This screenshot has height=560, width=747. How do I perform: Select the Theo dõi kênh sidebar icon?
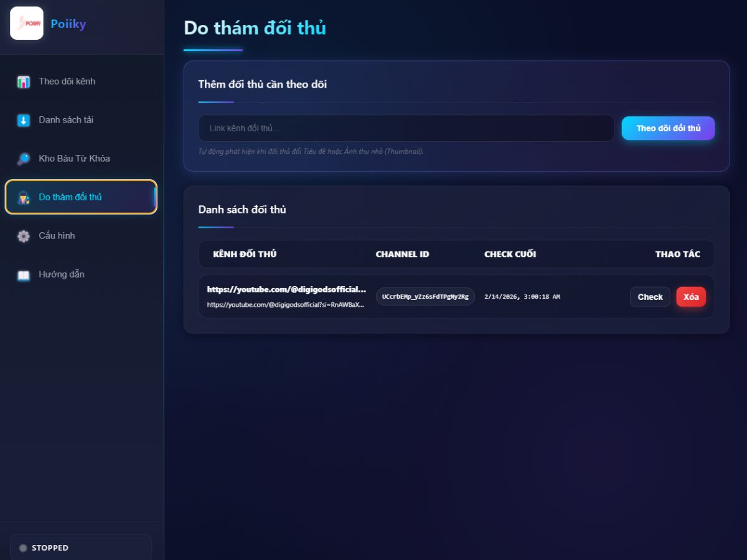(x=23, y=81)
